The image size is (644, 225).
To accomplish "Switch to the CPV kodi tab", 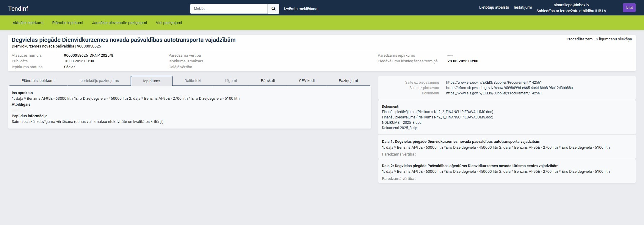I will point(307,81).
